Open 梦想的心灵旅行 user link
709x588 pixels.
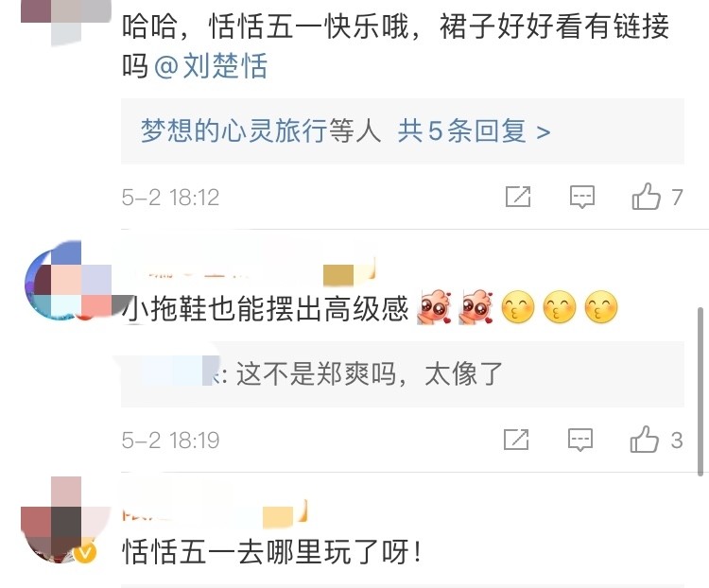pos(233,131)
